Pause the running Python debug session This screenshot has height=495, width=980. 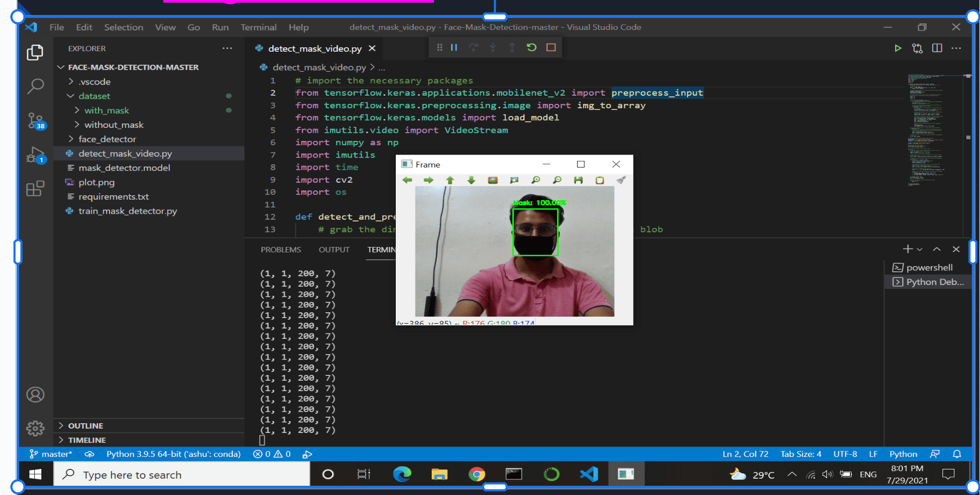point(454,47)
